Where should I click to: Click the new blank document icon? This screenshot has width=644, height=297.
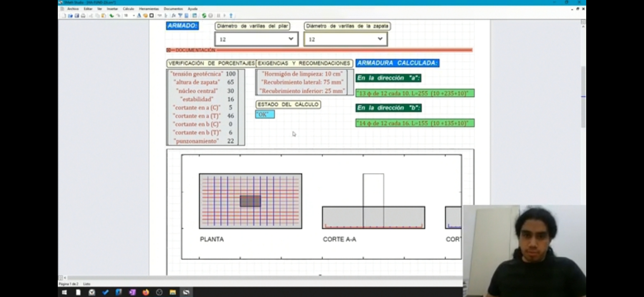(x=64, y=16)
